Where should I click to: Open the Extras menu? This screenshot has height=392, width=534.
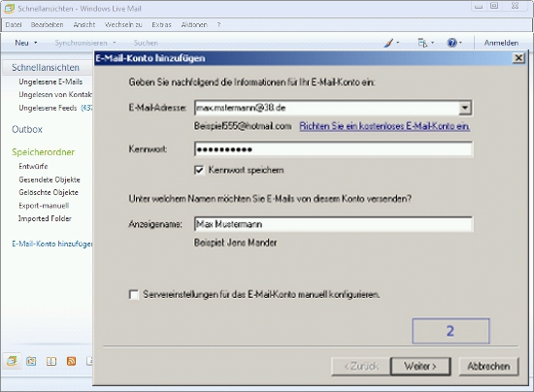(x=161, y=25)
